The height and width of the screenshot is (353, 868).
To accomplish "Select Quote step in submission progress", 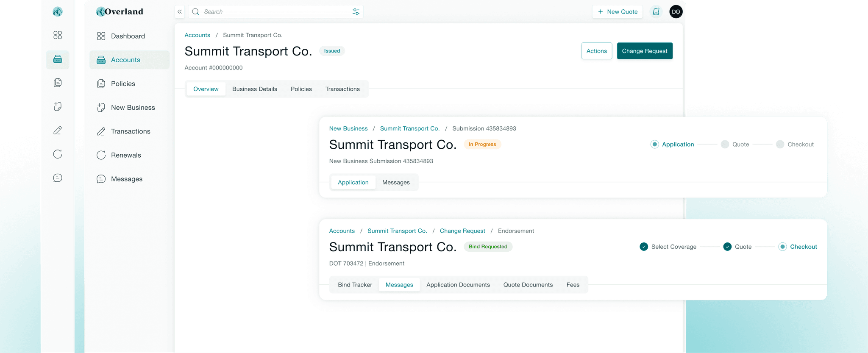I will coord(735,145).
